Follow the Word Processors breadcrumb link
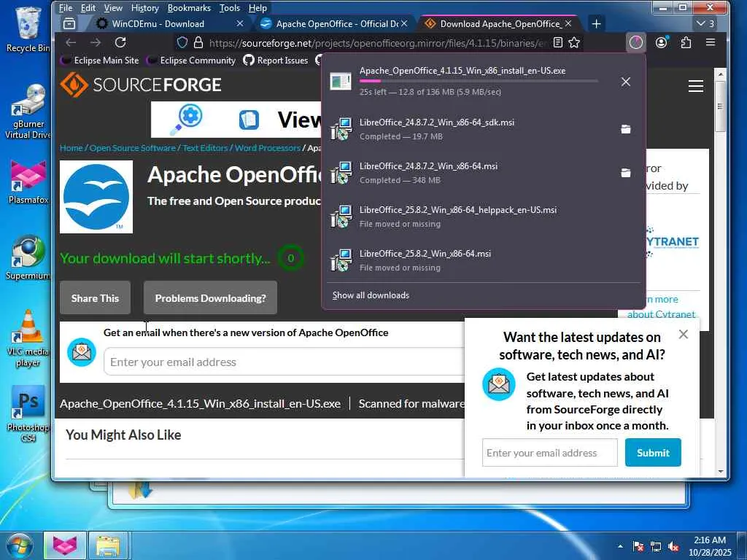This screenshot has height=560, width=747. point(267,147)
